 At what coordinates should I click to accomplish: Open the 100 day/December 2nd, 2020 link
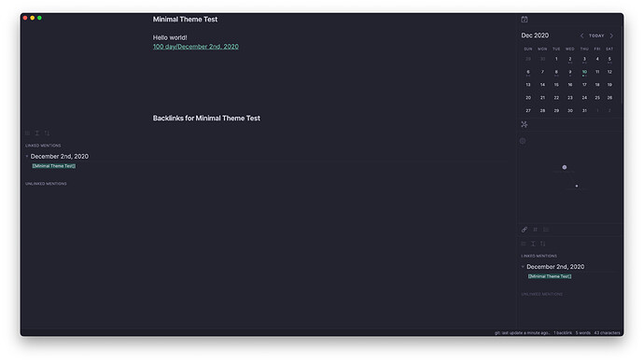195,47
